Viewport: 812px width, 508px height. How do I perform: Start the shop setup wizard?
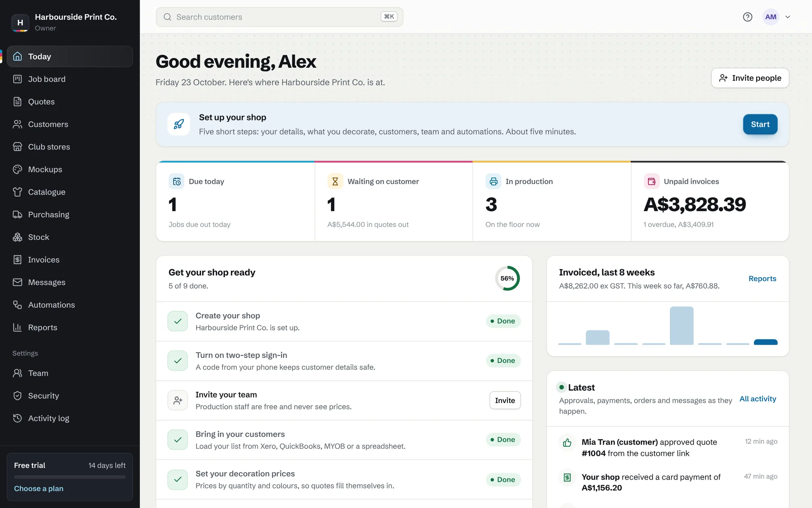click(760, 124)
